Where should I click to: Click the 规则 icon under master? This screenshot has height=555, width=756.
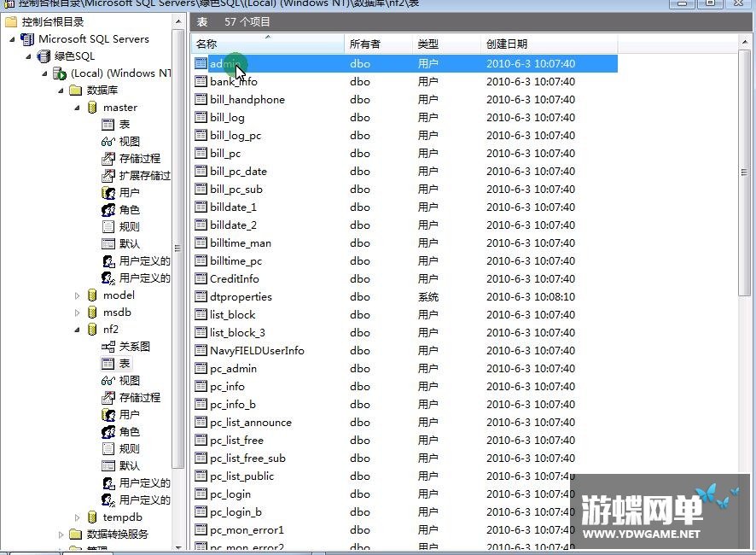108,227
